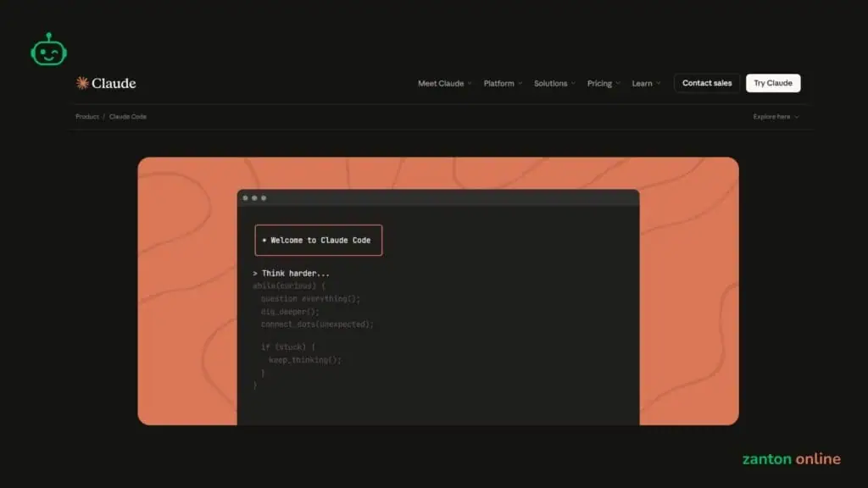Image resolution: width=868 pixels, height=488 pixels.
Task: Click the zanton online watermark
Action: click(x=791, y=459)
